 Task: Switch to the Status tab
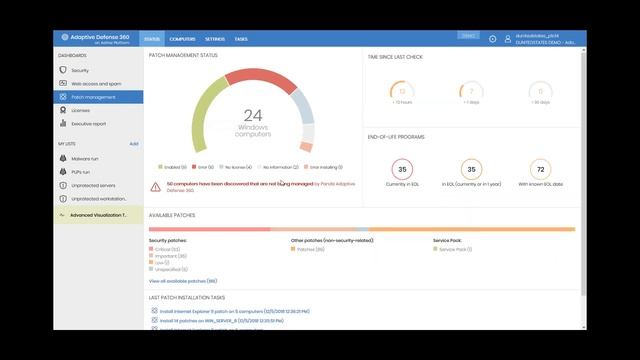[152, 39]
